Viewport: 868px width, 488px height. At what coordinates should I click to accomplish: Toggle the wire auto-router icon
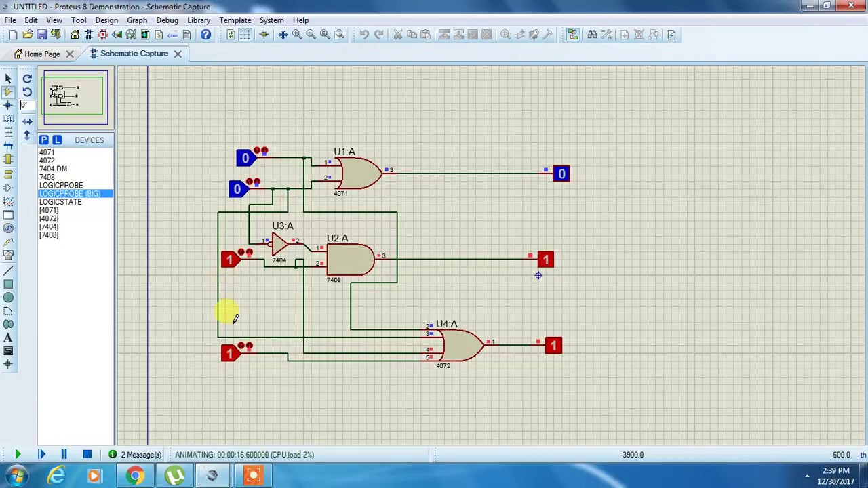pyautogui.click(x=573, y=35)
